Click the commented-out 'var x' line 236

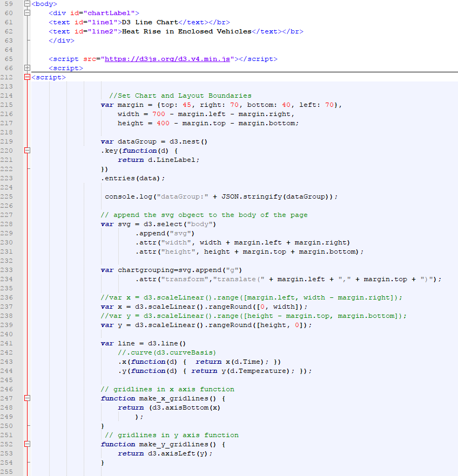[252, 297]
